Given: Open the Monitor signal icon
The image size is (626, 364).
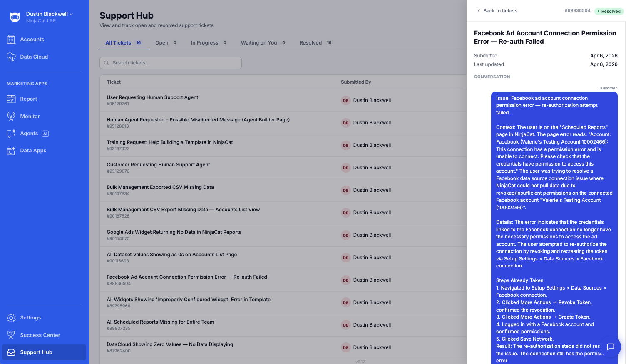Looking at the screenshot, I should (x=11, y=116).
